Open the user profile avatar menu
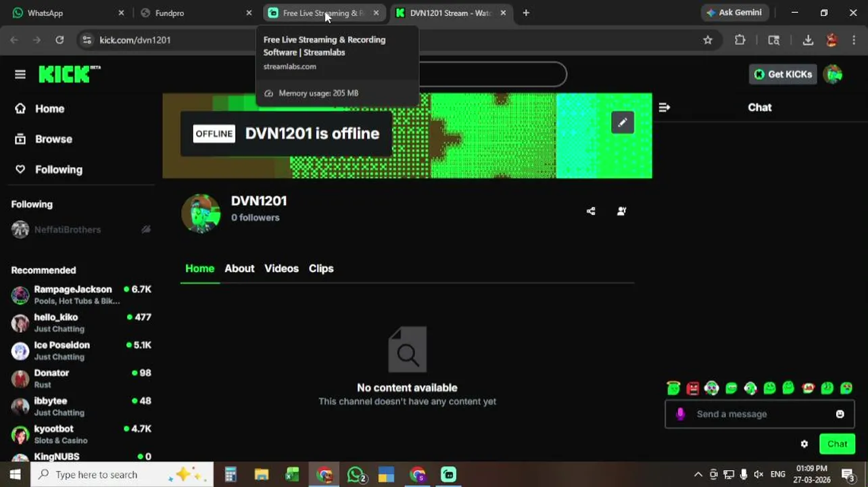This screenshot has width=868, height=487. coord(834,74)
